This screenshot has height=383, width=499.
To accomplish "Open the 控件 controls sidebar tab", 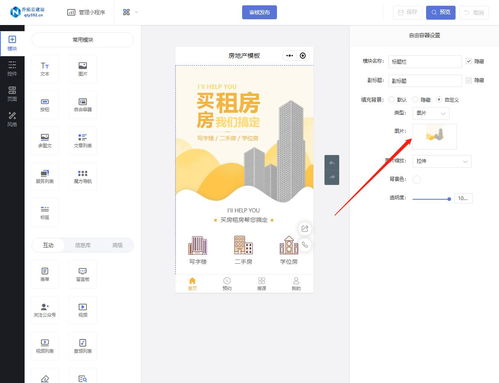I will pyautogui.click(x=12, y=68).
